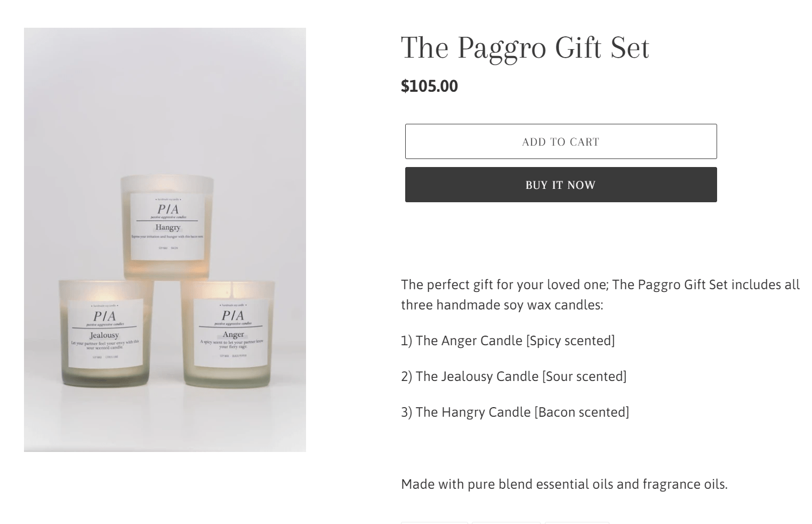Click the Buy It Now button
Screen dimensions: 812x524
click(x=561, y=185)
